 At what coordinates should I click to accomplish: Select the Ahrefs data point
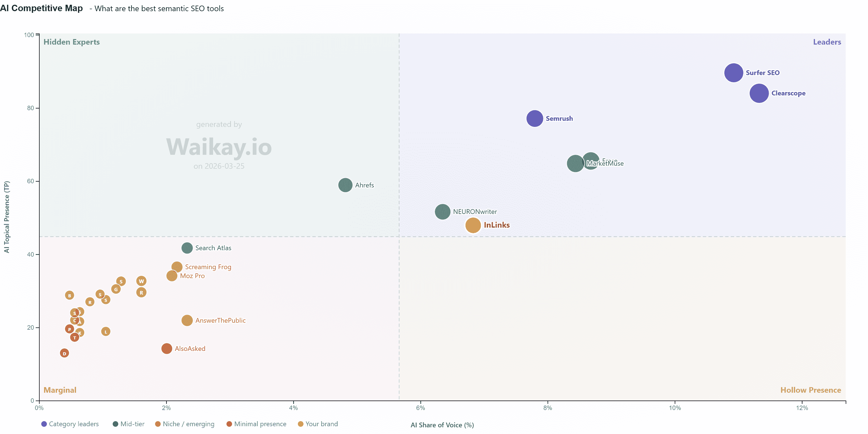pyautogui.click(x=345, y=185)
